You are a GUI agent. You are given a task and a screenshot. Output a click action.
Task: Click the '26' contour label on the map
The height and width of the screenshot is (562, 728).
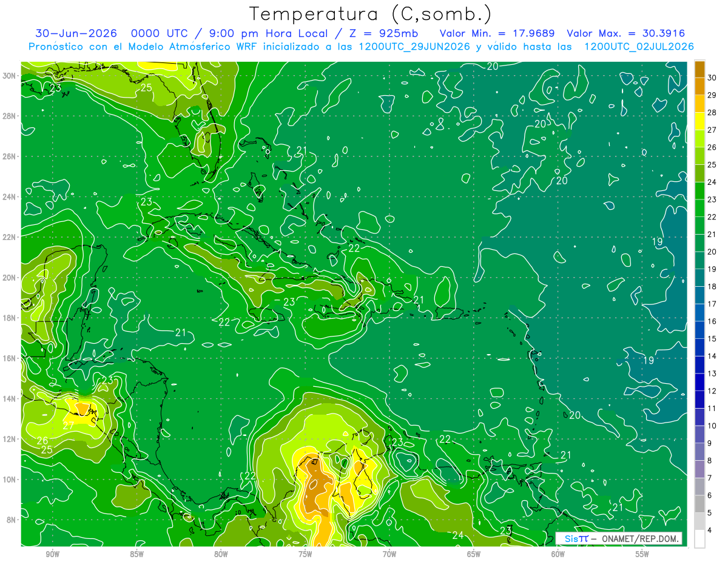[x=42, y=441]
